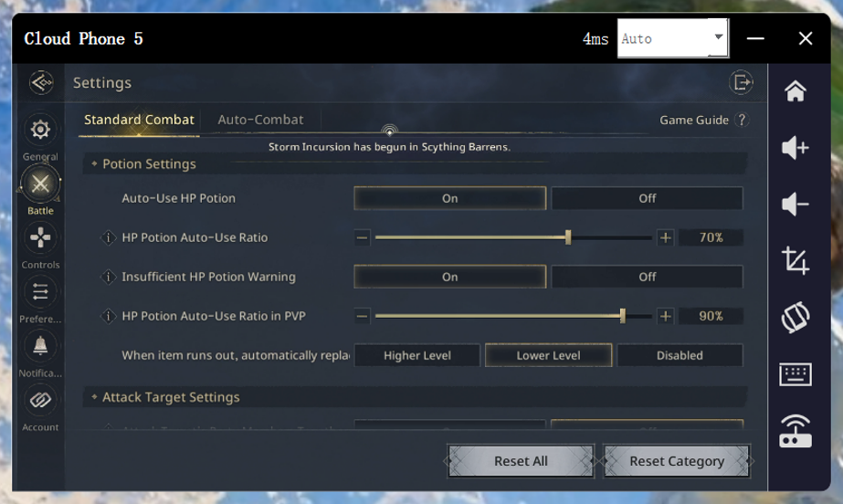Viewport: 843px width, 504px height.
Task: Click the 4ms latency indicator
Action: 595,38
